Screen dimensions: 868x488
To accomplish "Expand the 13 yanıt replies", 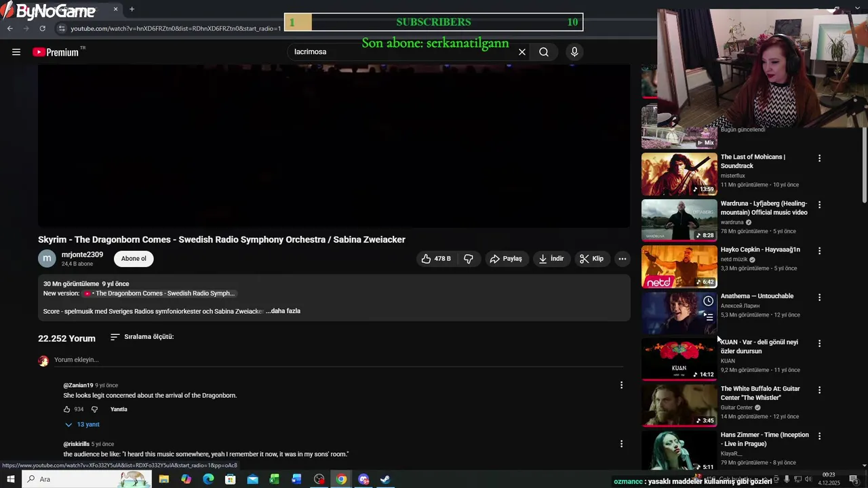I will click(x=82, y=424).
